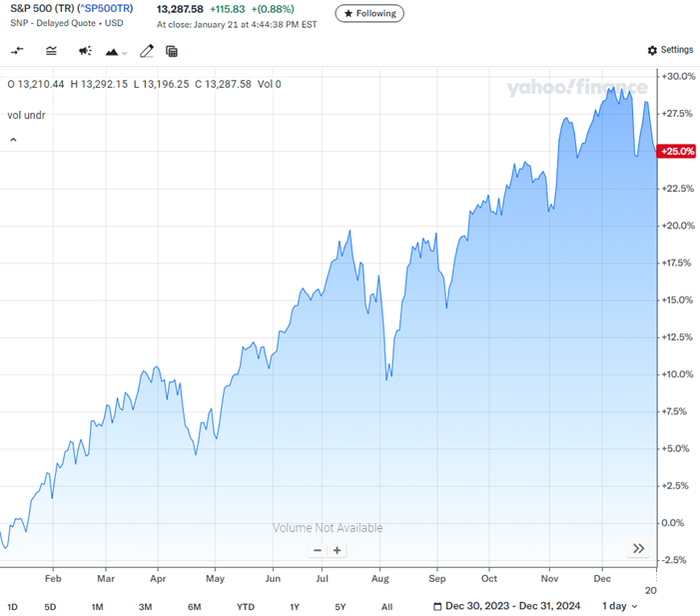Select the 1D time range
Viewport: 700px width, 616px height.
click(x=13, y=607)
